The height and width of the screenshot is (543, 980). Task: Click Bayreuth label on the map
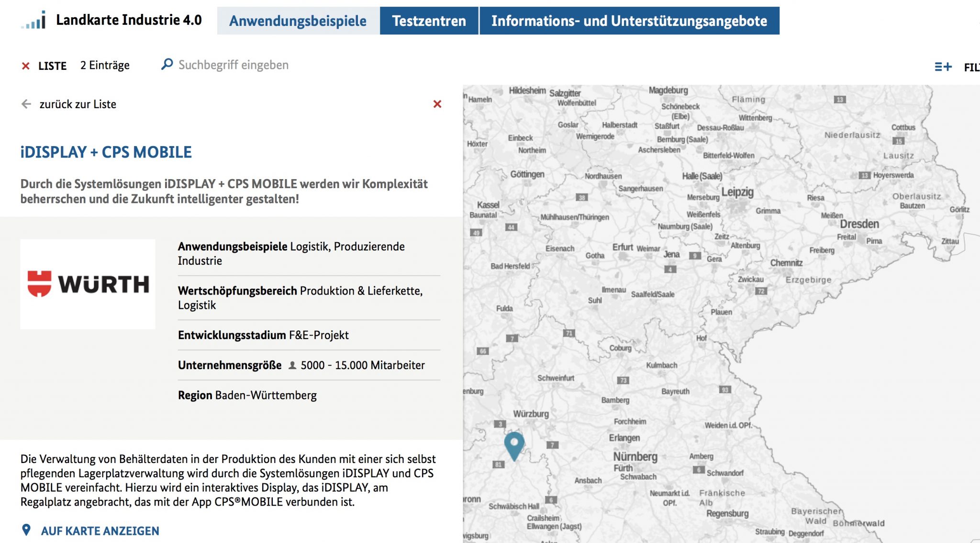click(675, 391)
